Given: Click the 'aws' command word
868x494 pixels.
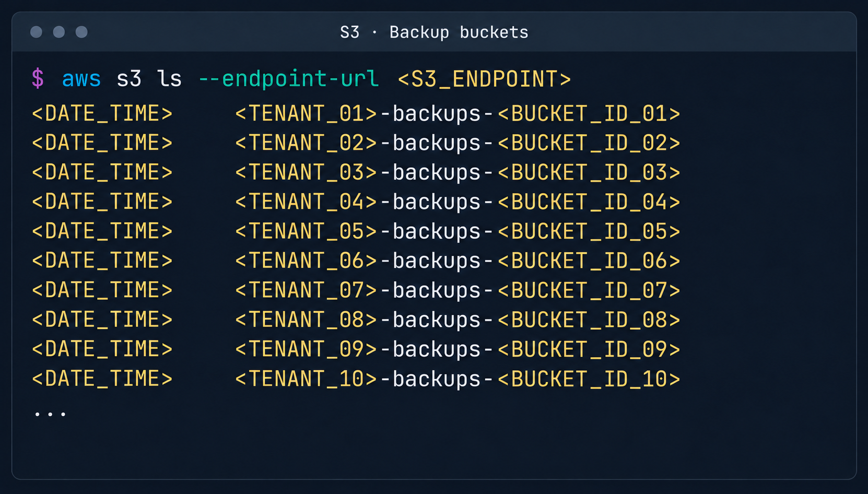Looking at the screenshot, I should [81, 79].
